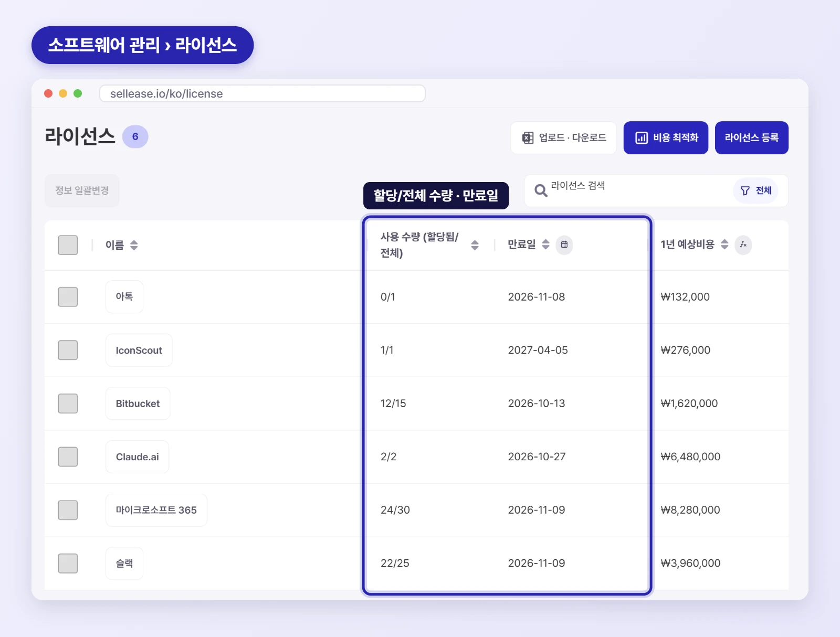Click the Excel icon in 업로드·다운로드 button
This screenshot has height=637, width=840.
[x=528, y=138]
